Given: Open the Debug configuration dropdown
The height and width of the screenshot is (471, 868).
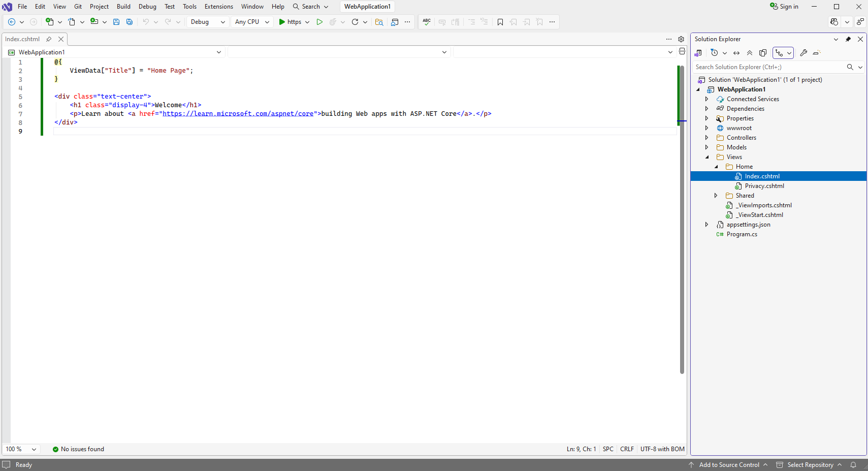Looking at the screenshot, I should click(208, 22).
